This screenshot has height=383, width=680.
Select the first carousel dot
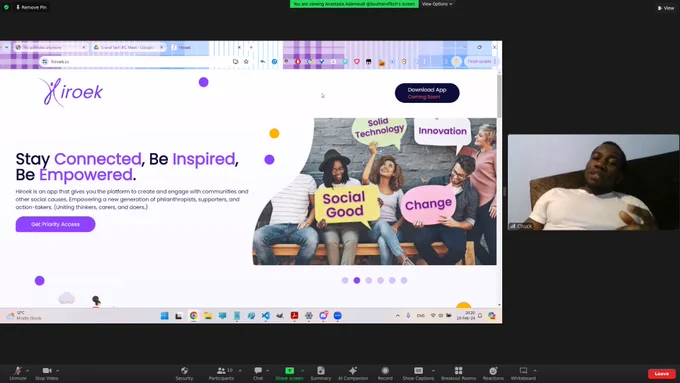pyautogui.click(x=345, y=280)
